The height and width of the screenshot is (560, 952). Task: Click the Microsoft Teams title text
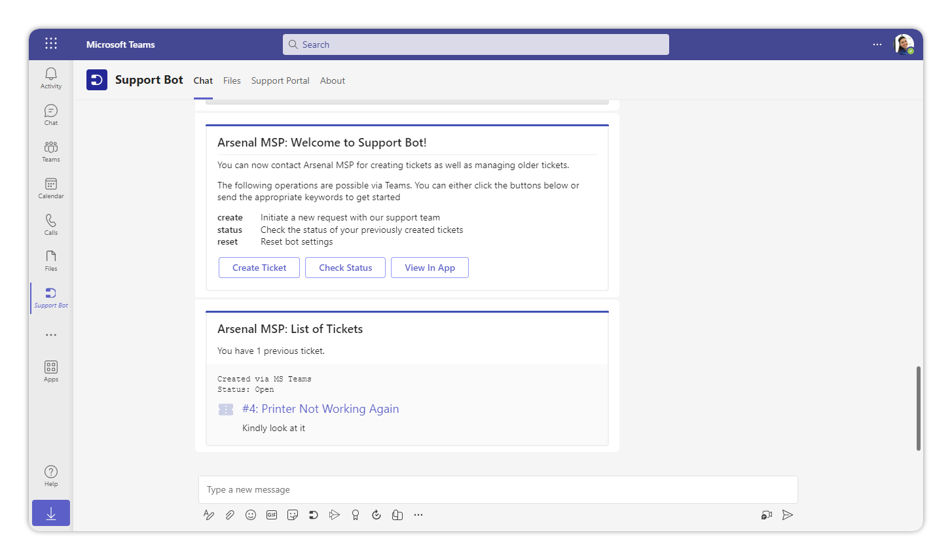(120, 44)
